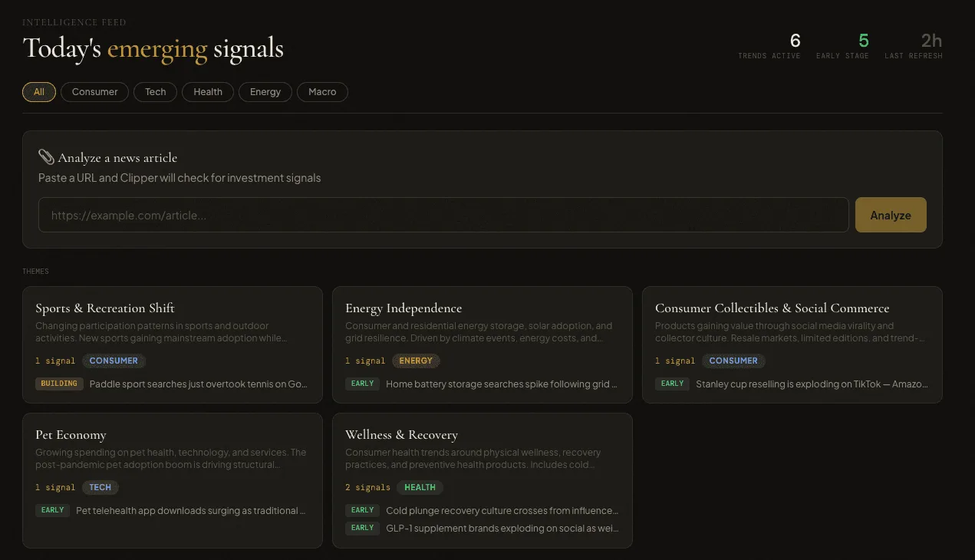Image resolution: width=975 pixels, height=560 pixels.
Task: Click "1 signal" count in Energy Independence card
Action: click(365, 361)
